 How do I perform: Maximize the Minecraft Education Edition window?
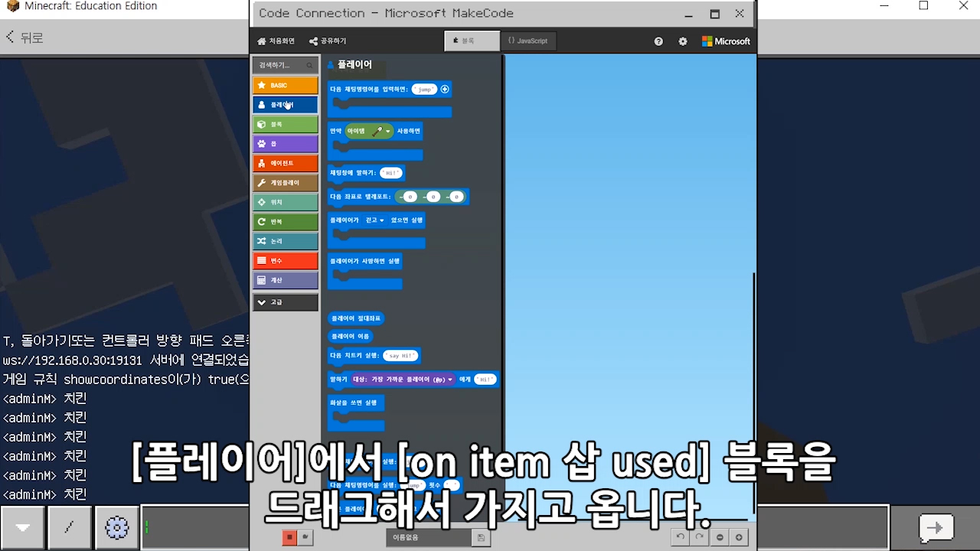[x=923, y=6]
